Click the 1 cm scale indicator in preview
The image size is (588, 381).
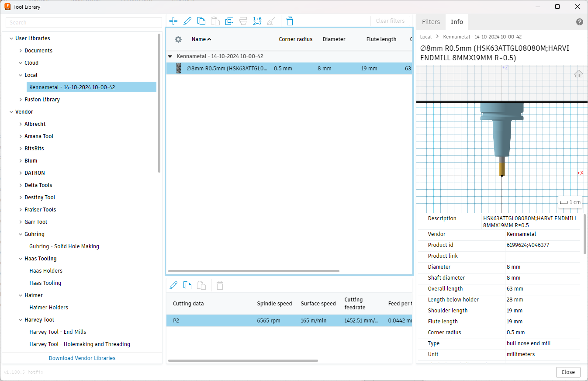point(571,202)
